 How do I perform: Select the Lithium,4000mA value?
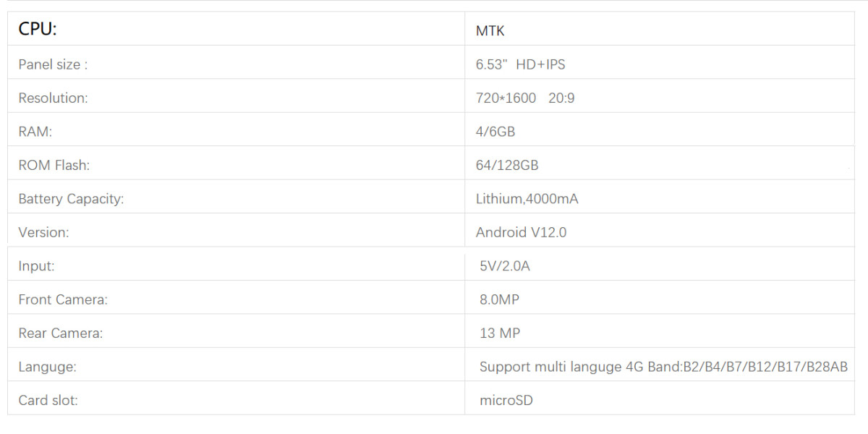pos(527,199)
